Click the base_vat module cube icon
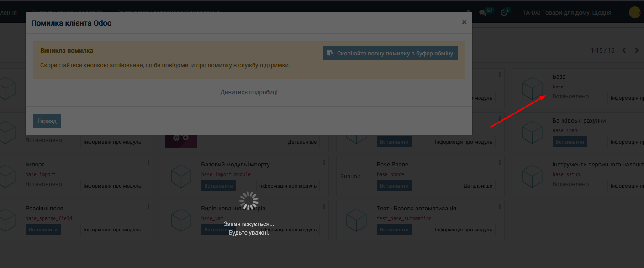 pyautogui.click(x=181, y=220)
